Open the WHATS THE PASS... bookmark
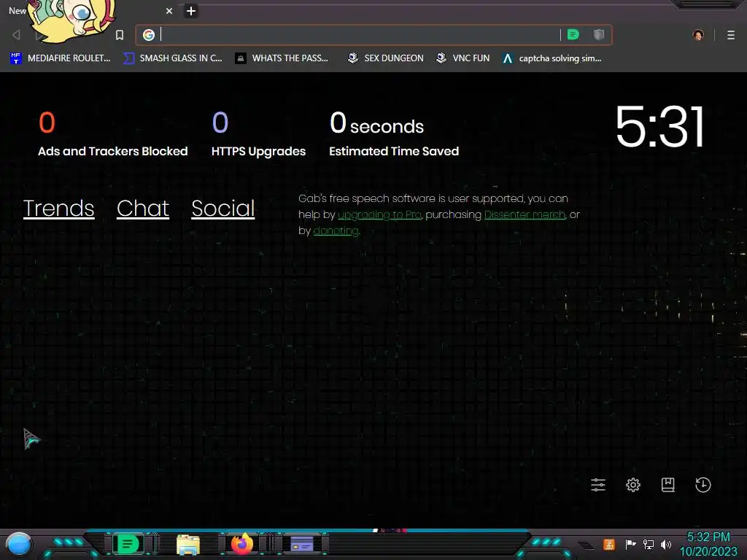Image resolution: width=747 pixels, height=560 pixels. coord(282,58)
